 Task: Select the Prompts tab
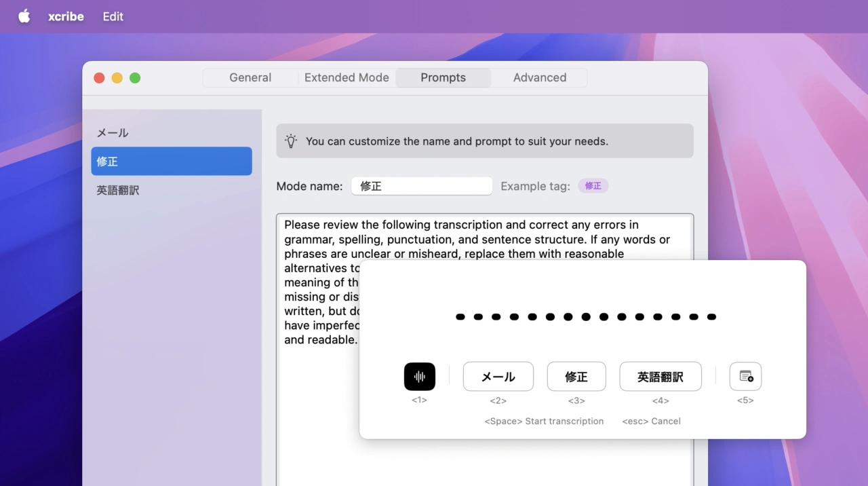443,77
